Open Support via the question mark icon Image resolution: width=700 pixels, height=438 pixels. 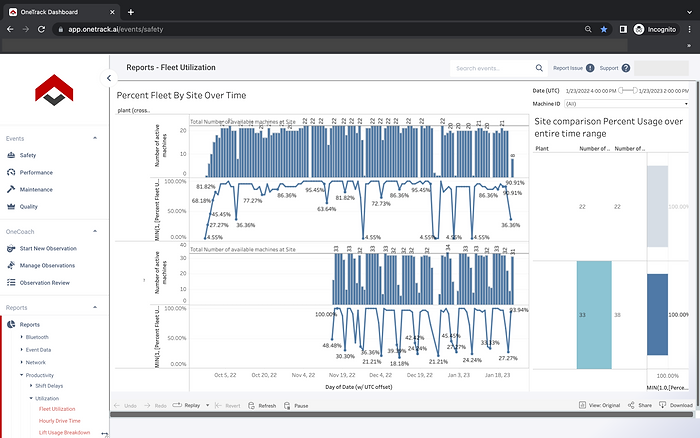coord(626,68)
